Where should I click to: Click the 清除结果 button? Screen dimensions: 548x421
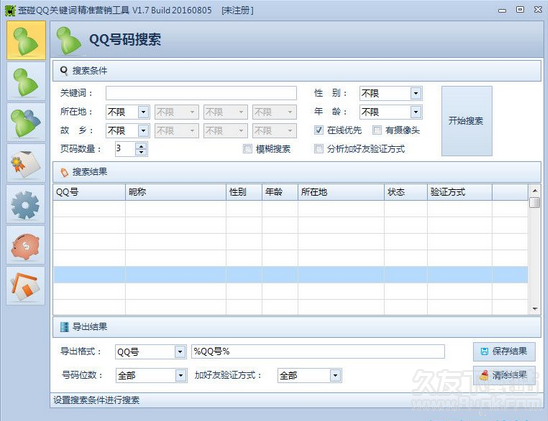tap(504, 376)
